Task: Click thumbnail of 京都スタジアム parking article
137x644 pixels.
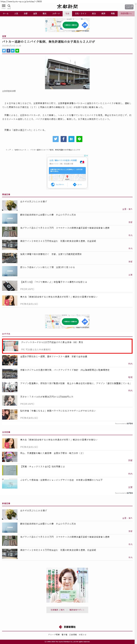Action: pos(10,374)
